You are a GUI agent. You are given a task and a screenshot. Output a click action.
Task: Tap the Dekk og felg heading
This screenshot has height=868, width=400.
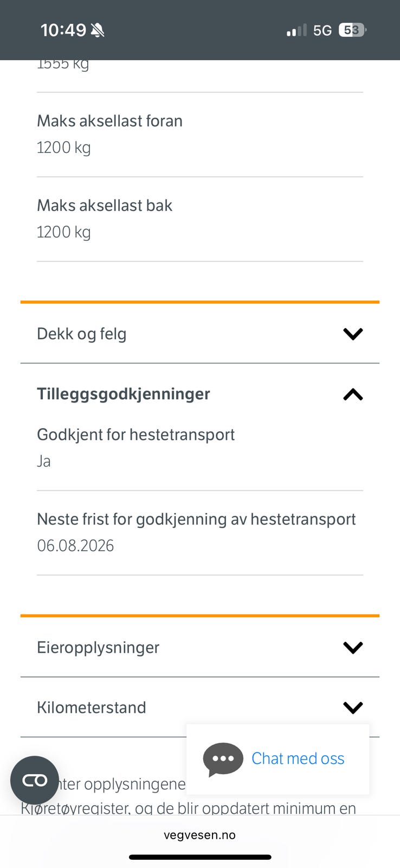82,334
